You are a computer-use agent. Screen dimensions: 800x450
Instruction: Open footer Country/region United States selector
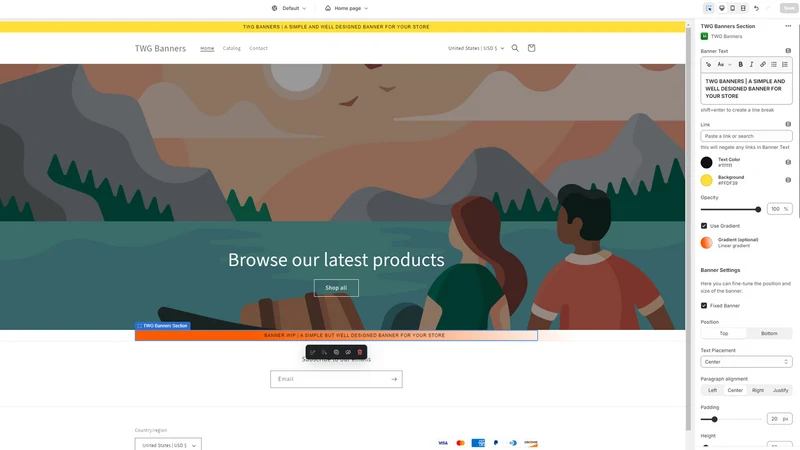point(168,444)
